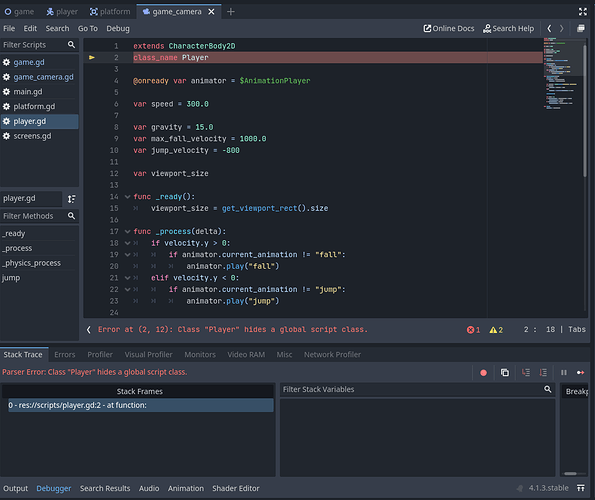Switch to the player scene tab
This screenshot has width=595, height=500.
pos(62,12)
